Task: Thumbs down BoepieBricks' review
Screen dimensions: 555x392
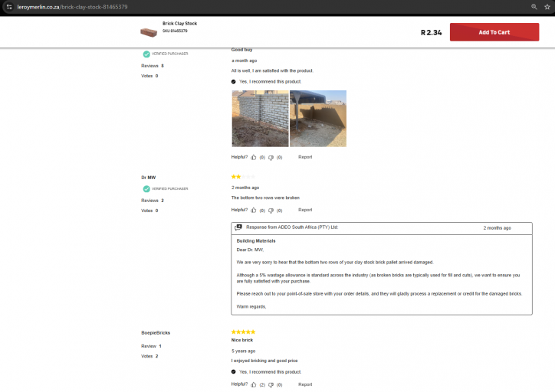Action: (271, 385)
